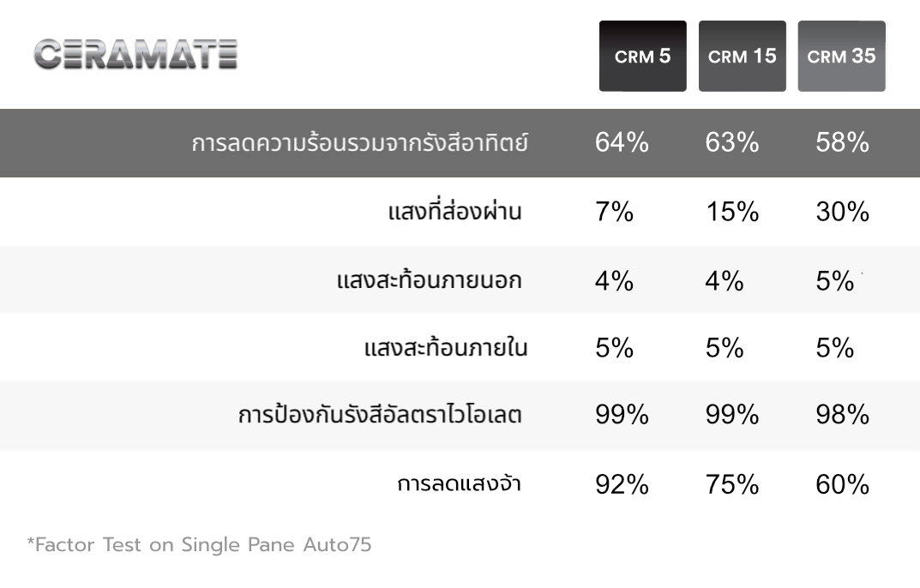Image resolution: width=920 pixels, height=588 pixels.
Task: Click the Factor Test on Single Pane footnote
Action: pos(200,545)
